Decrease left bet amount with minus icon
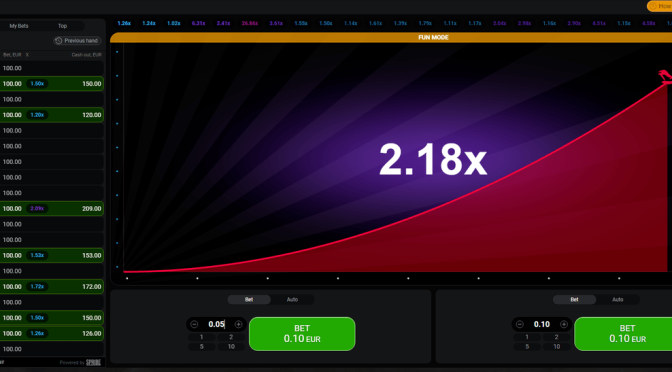 click(194, 324)
